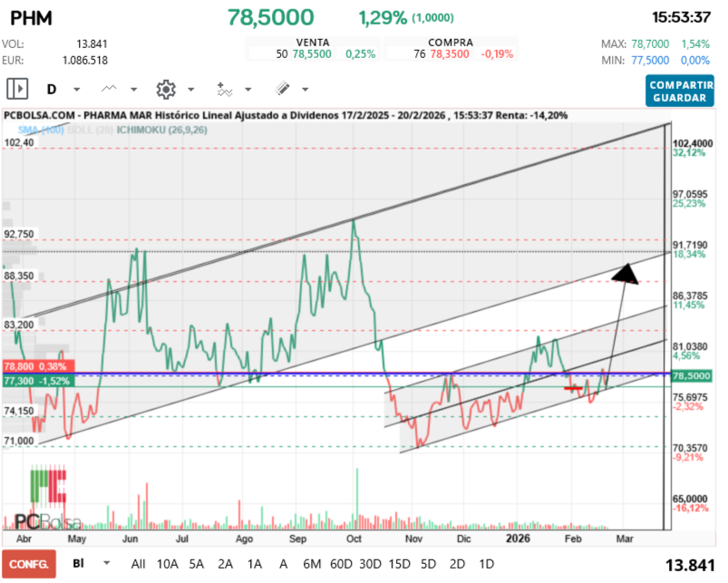Click the PHM ticker symbol
This screenshot has width=728, height=583.
tap(31, 18)
